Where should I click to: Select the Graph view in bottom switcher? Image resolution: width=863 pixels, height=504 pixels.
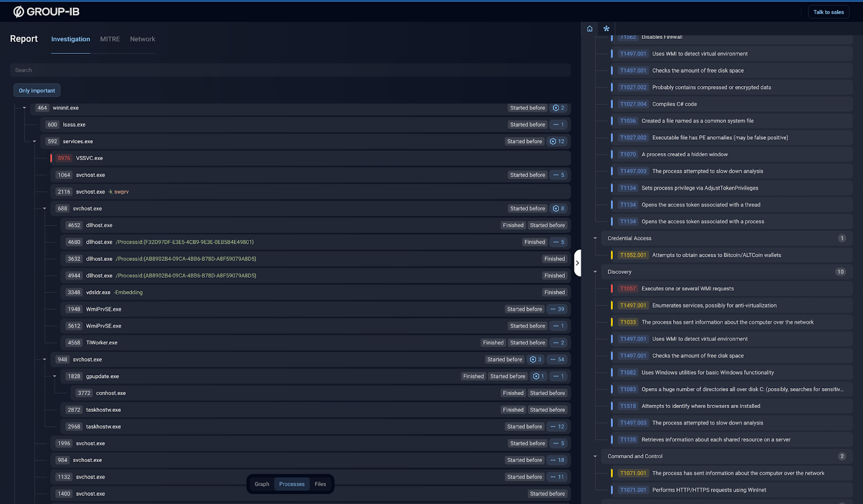point(262,484)
